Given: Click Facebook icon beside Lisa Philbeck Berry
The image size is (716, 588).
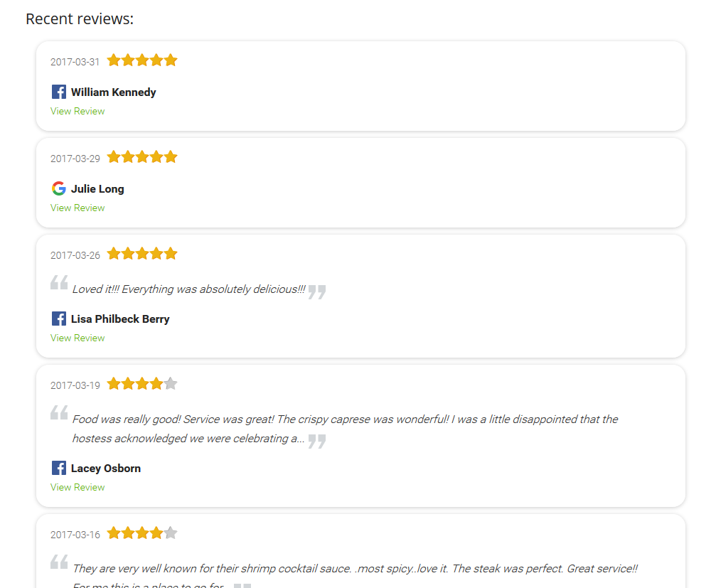Looking at the screenshot, I should click(58, 319).
